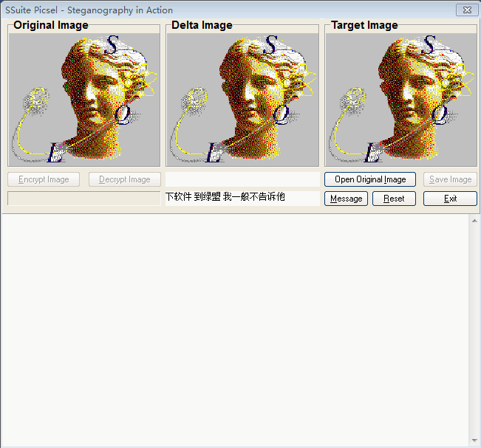The width and height of the screenshot is (481, 448).
Task: Click the window title text
Action: [x=89, y=10]
